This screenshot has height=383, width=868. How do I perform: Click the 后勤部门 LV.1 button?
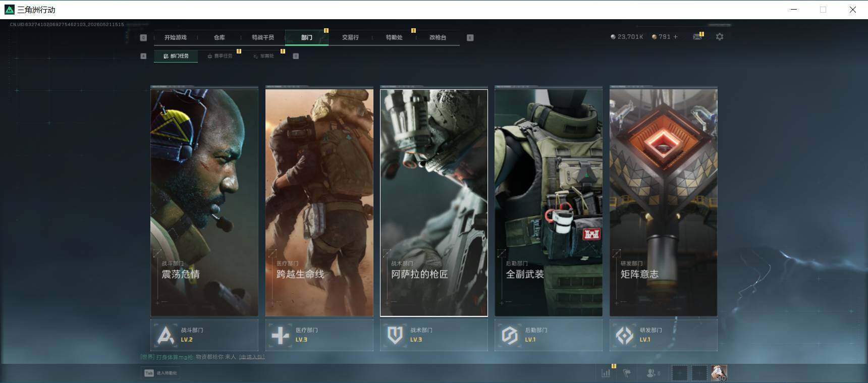[x=549, y=335]
